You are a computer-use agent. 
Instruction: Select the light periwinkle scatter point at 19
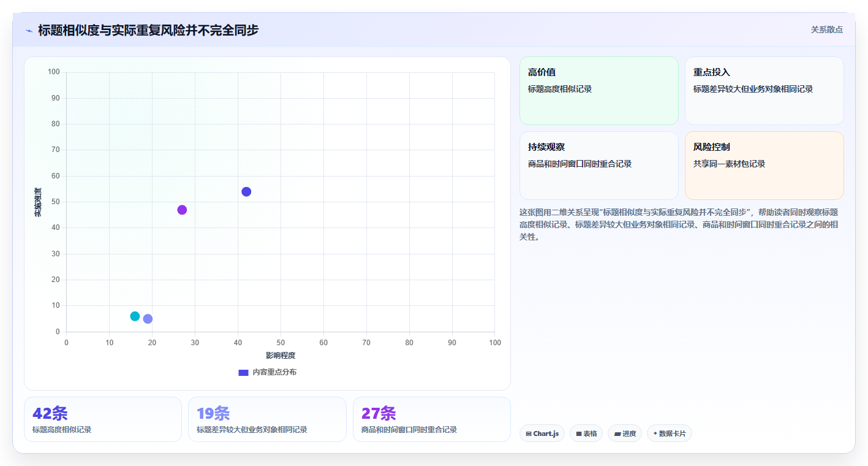click(x=148, y=319)
